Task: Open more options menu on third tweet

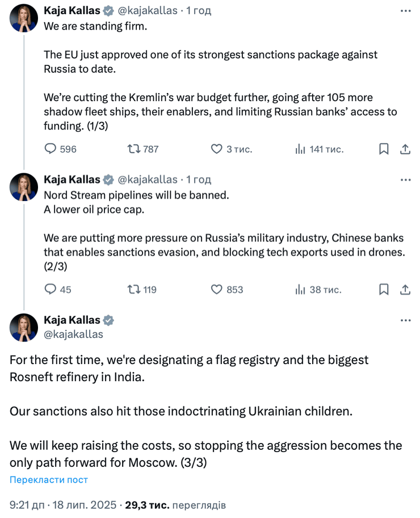Action: [x=405, y=320]
